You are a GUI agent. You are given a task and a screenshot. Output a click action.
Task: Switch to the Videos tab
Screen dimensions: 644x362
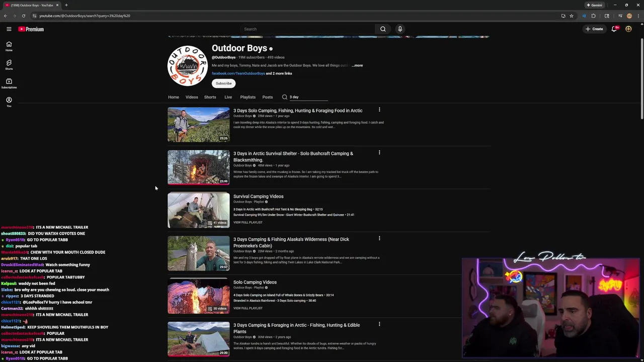[192, 97]
